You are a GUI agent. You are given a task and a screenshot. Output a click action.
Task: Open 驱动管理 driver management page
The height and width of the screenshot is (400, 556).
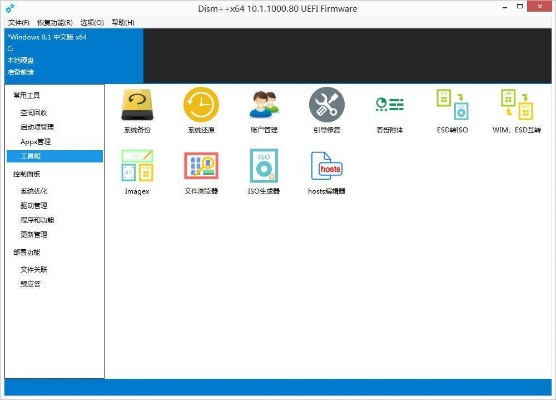[x=34, y=205]
